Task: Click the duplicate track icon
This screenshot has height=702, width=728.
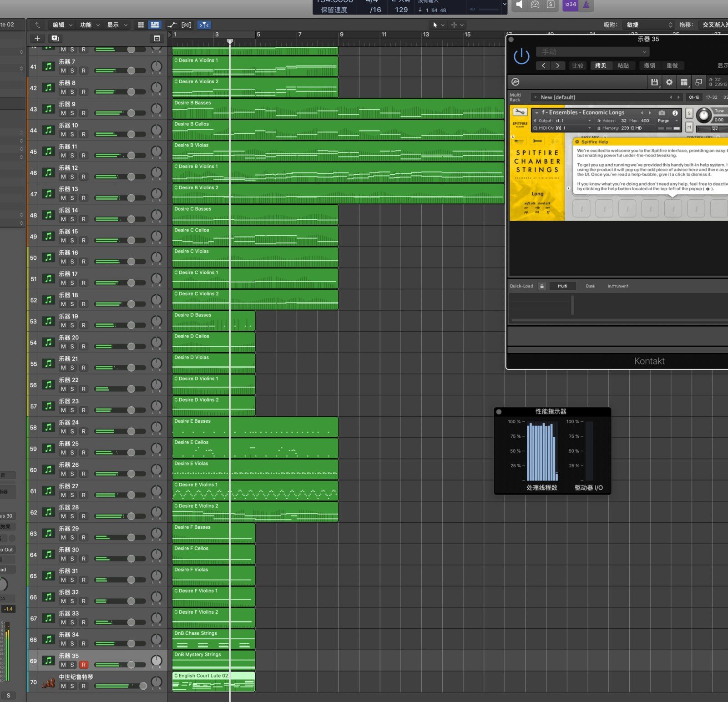Action: [55, 38]
